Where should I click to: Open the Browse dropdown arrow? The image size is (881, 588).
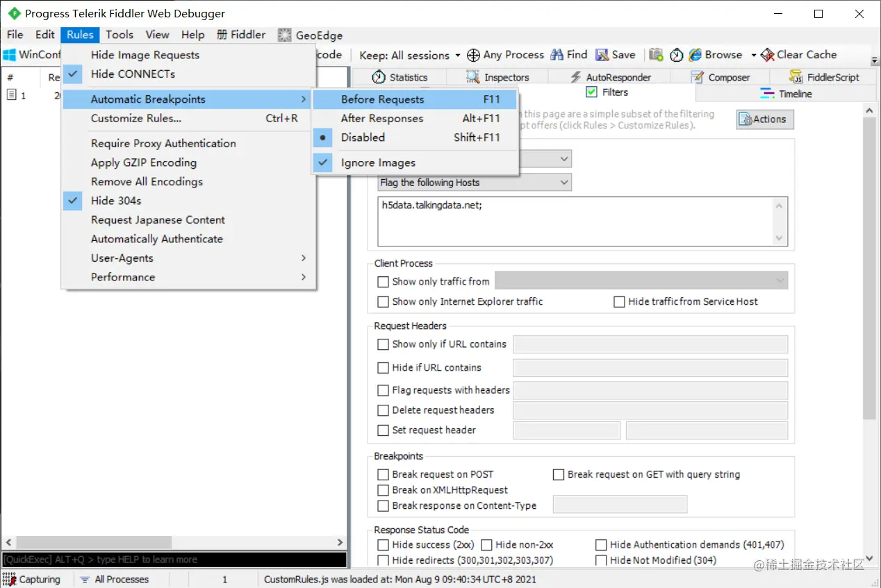754,55
